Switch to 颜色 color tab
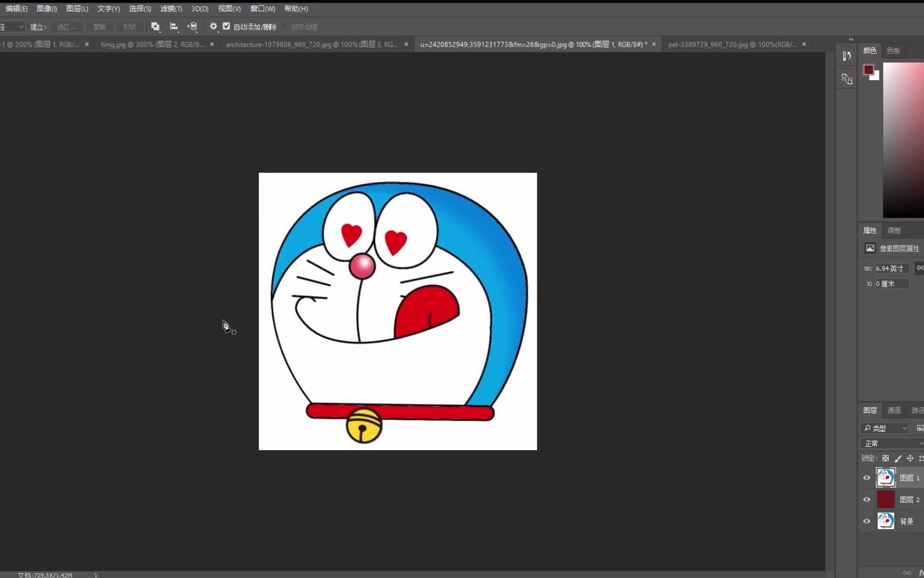 click(870, 50)
